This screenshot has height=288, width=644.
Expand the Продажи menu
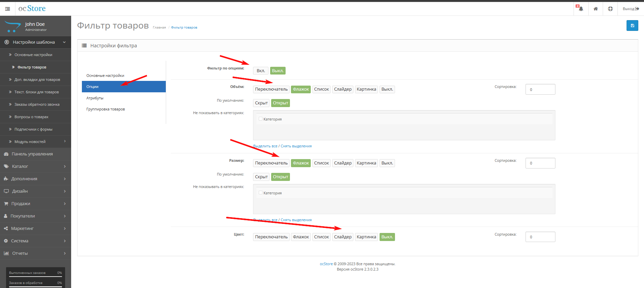[x=35, y=204]
